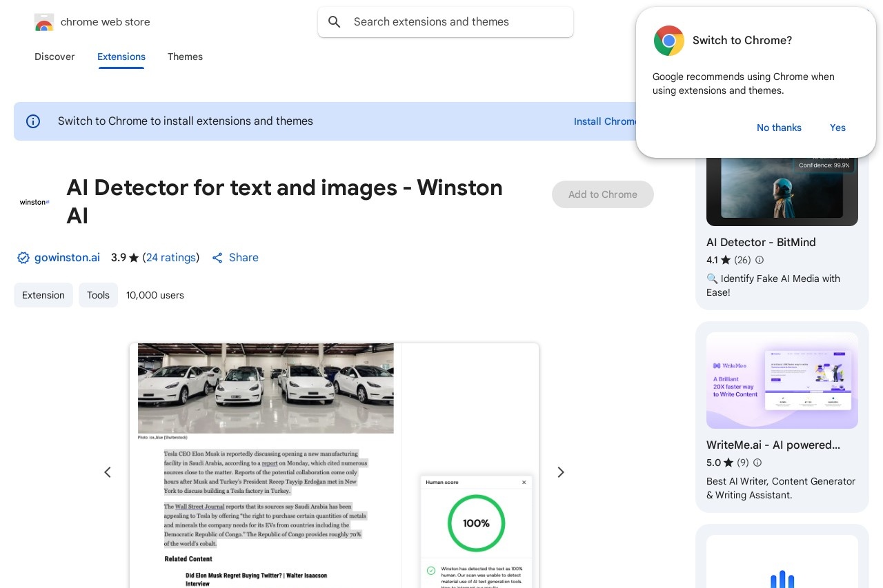The image size is (883, 588).
Task: Open the WriteMe.ai thumbnail image
Action: pyautogui.click(x=782, y=381)
